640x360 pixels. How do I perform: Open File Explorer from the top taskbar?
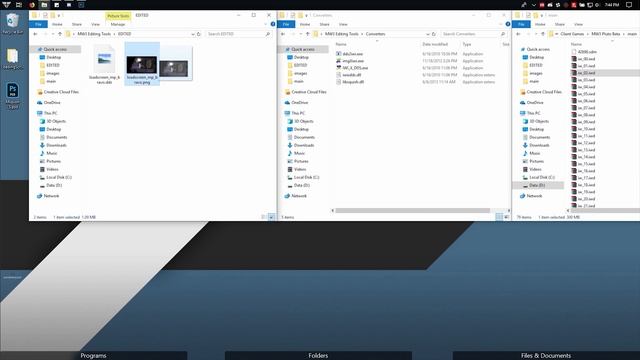coord(44,5)
